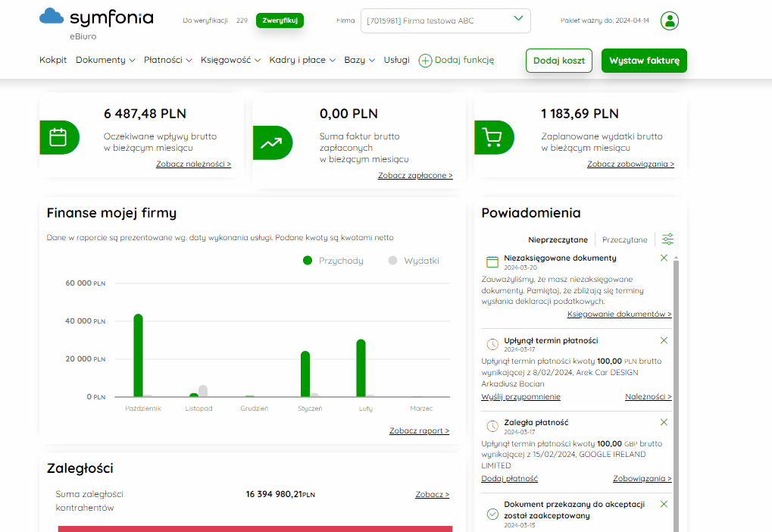Image resolution: width=772 pixels, height=532 pixels.
Task: Click the Wyślij przypomnienie link
Action: tap(520, 396)
